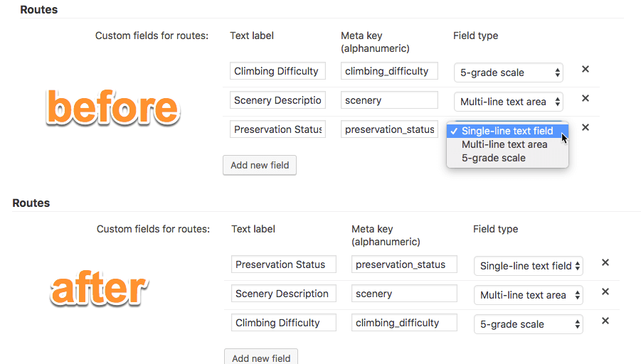Delete Preservation Status row in after panel
Image resolution: width=641 pixels, height=364 pixels.
click(x=605, y=263)
